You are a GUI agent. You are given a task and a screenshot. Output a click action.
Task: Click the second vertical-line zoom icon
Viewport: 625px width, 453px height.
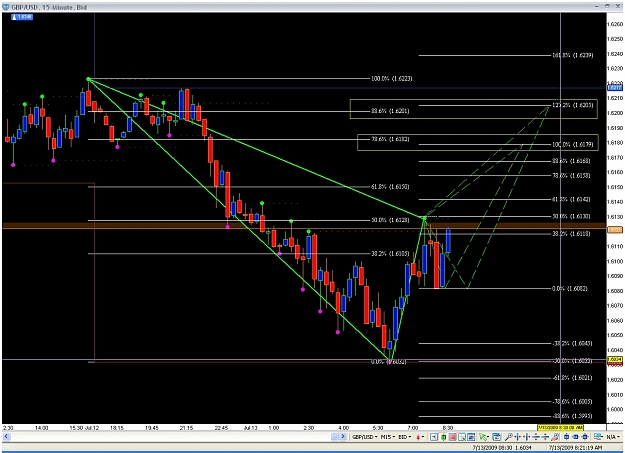pos(527,437)
